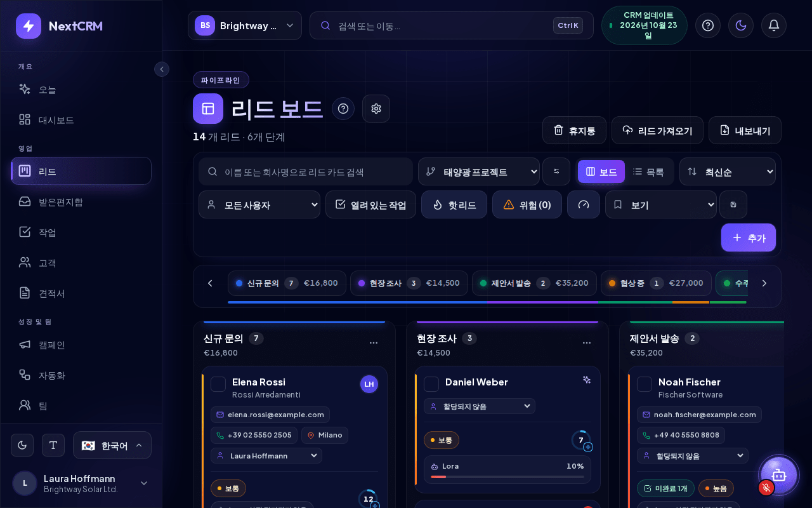
Task: Check the Daniel Weber card checkbox
Action: click(431, 384)
